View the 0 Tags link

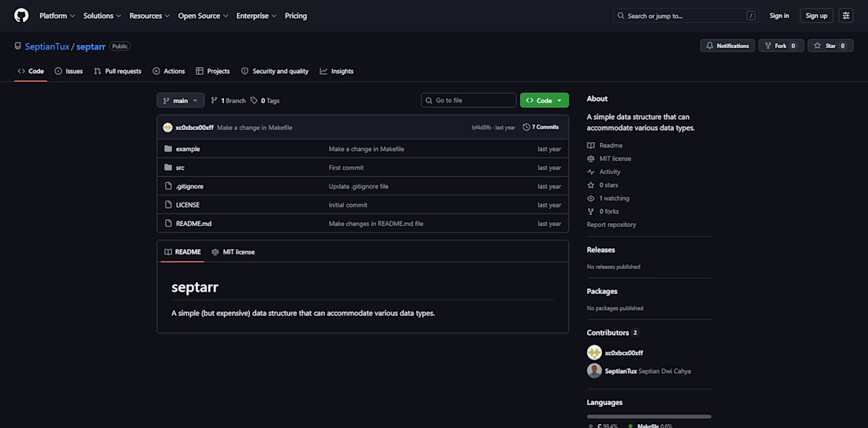pos(264,101)
